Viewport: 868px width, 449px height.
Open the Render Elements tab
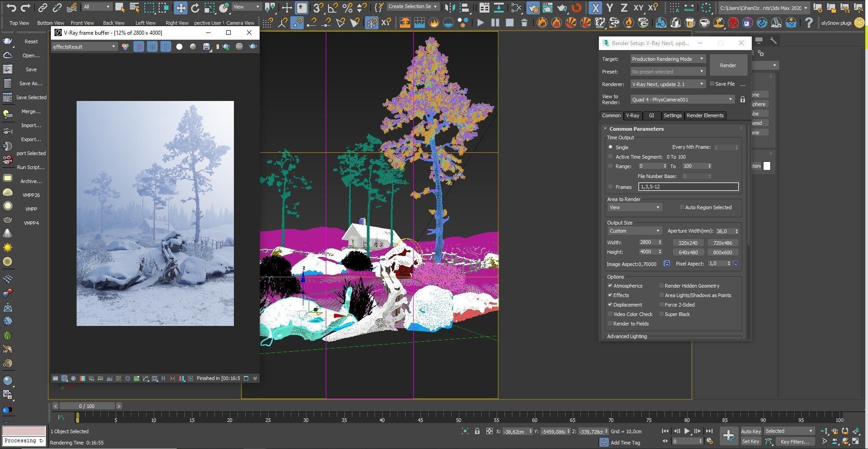(705, 115)
